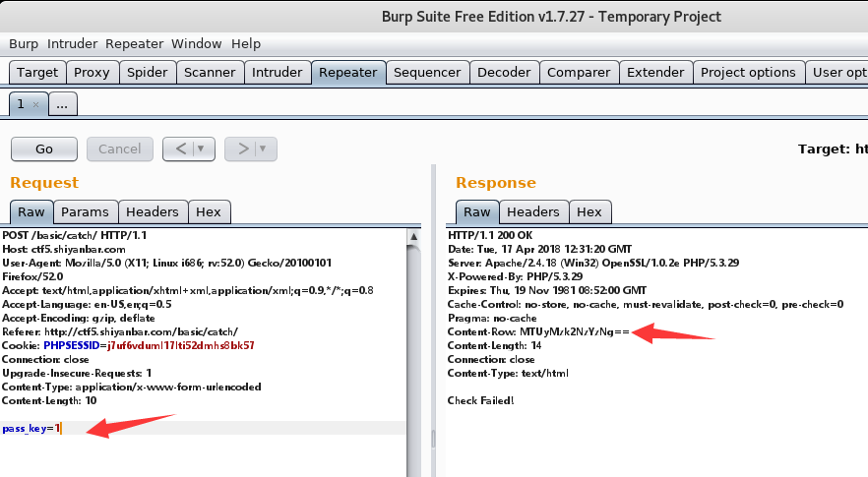Send the request with Go button
This screenshot has width=868, height=477.
(x=44, y=149)
